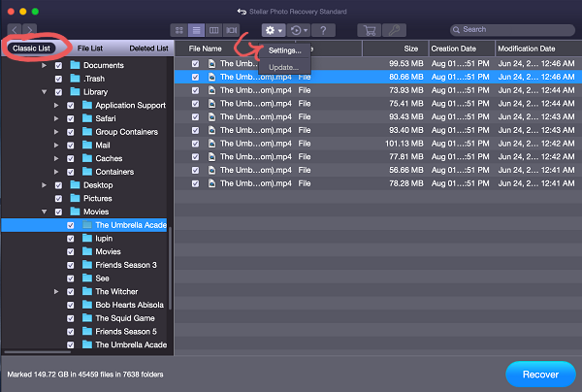Go back with the left arrow
This screenshot has width=582, height=392.
(x=15, y=29)
